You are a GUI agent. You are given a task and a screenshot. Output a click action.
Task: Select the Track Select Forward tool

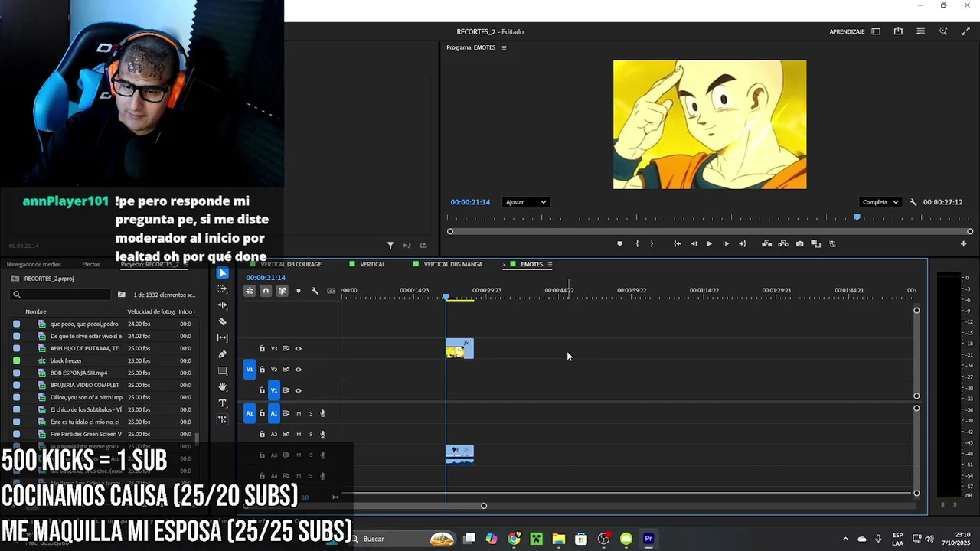coord(222,289)
